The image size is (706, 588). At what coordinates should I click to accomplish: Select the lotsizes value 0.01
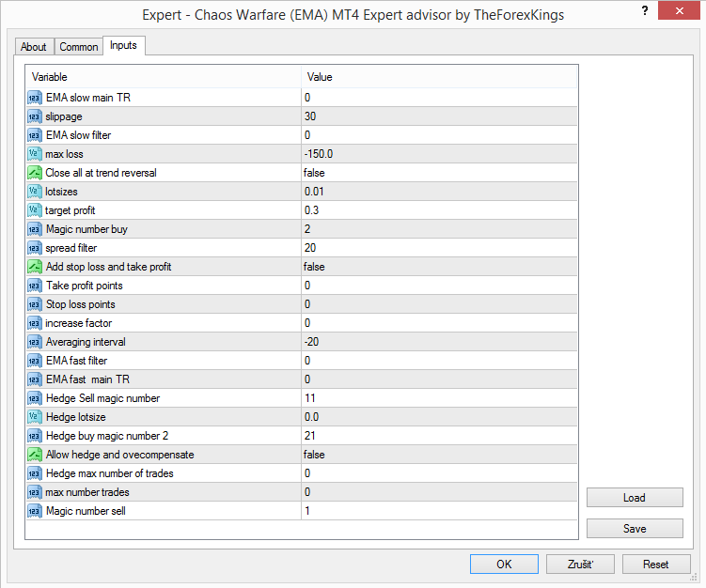tap(314, 192)
